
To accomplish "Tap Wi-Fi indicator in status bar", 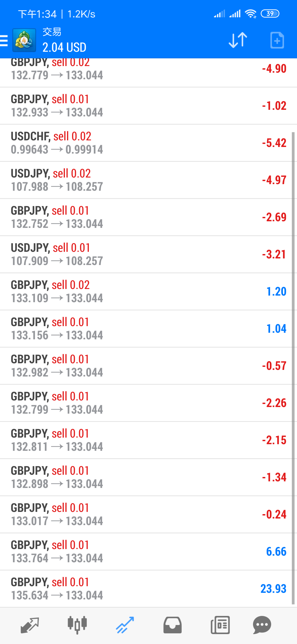I will pos(251,13).
